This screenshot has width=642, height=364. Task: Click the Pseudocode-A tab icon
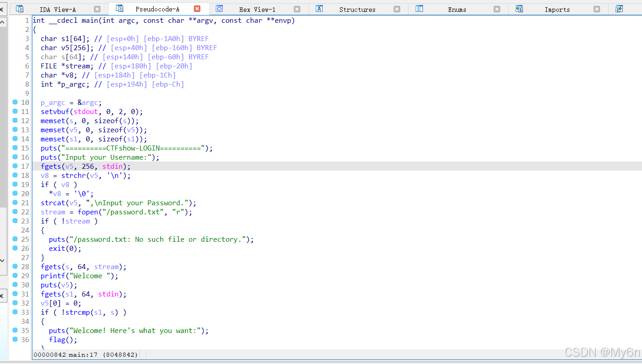pos(120,9)
